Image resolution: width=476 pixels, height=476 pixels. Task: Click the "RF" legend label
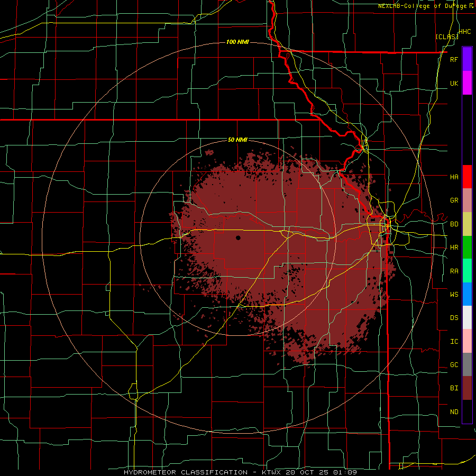coord(454,60)
